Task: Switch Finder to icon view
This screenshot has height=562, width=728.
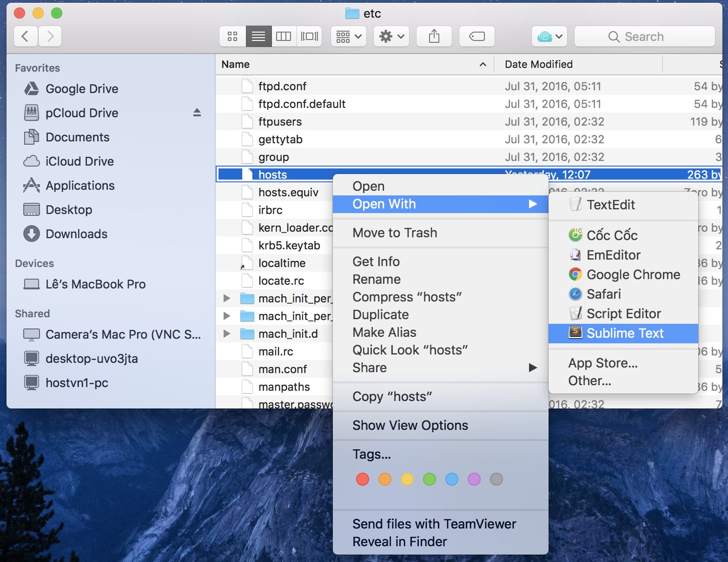Action: pyautogui.click(x=232, y=36)
